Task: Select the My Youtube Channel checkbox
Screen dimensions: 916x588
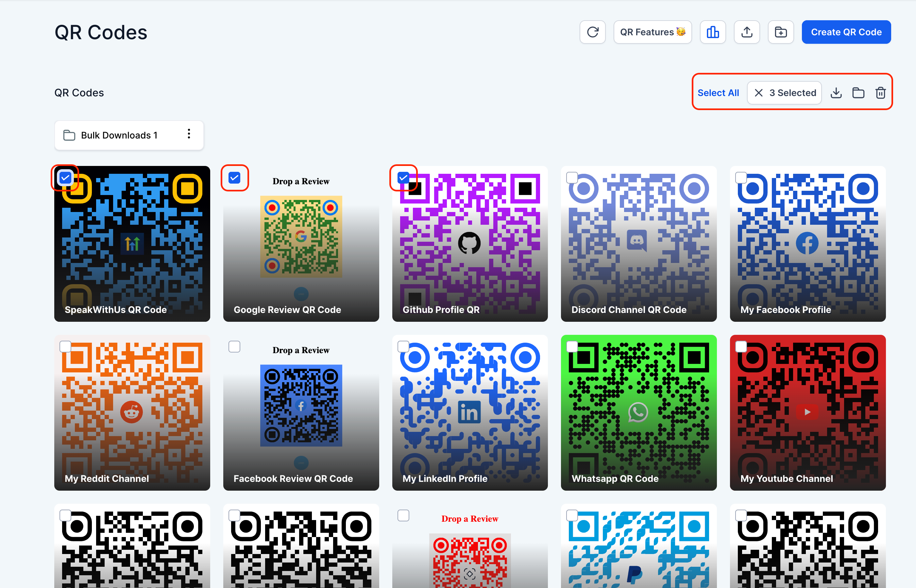Action: click(x=741, y=346)
